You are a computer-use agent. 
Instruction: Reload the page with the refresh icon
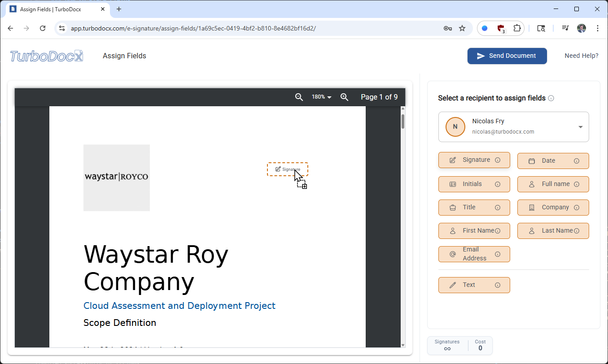43,28
